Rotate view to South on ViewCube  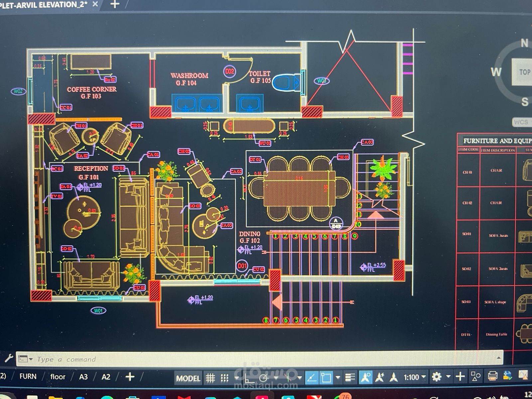pyautogui.click(x=525, y=102)
